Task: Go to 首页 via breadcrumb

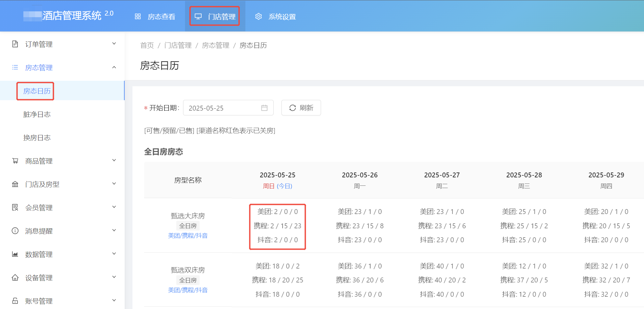Action: tap(147, 45)
